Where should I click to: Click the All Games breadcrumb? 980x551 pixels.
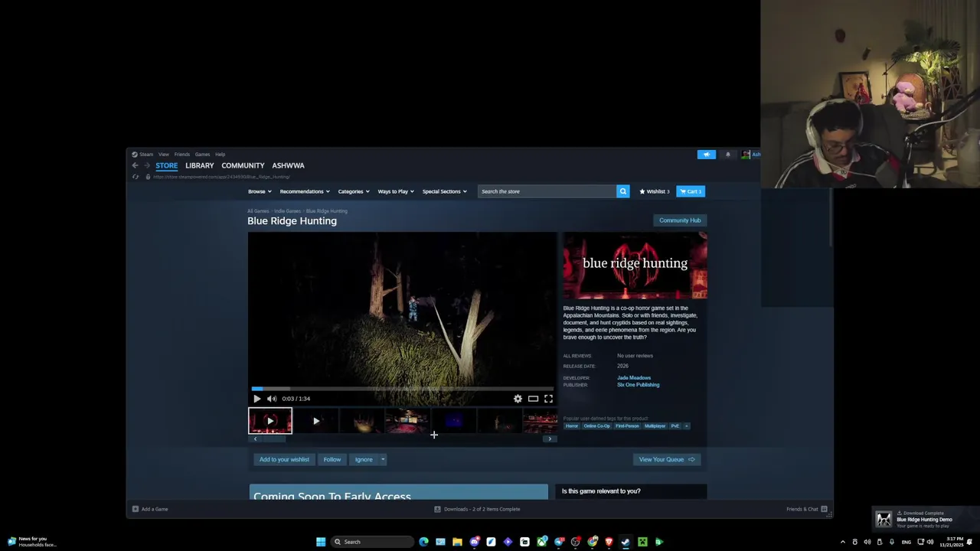[258, 211]
